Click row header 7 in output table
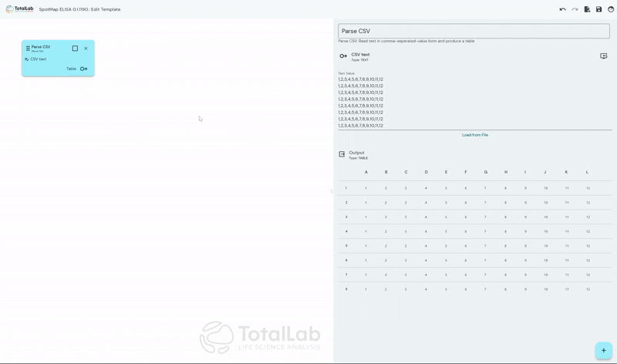 point(346,275)
